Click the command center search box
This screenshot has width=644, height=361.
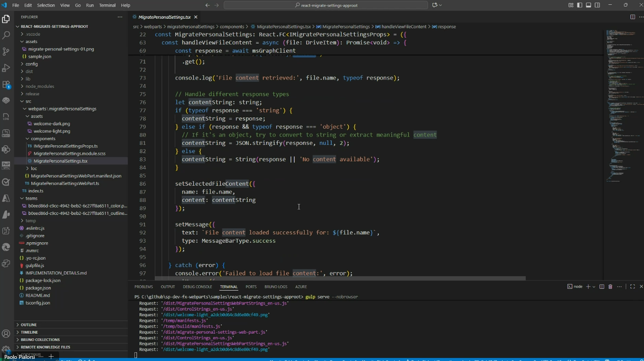326,5
